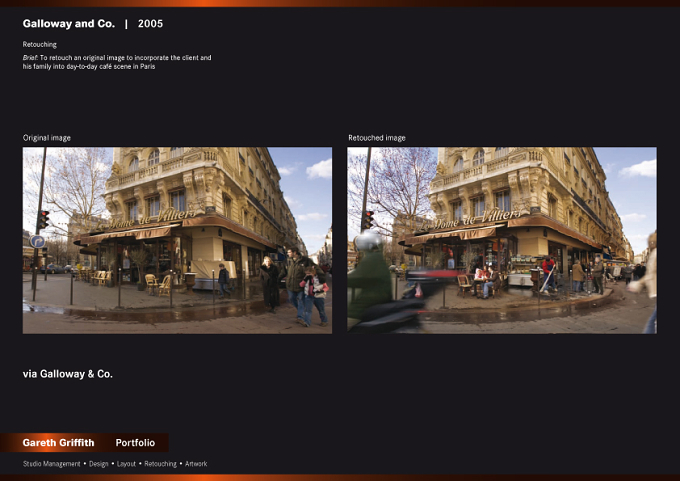Image resolution: width=680 pixels, height=481 pixels.
Task: Click 'Layout' in footer skills list
Action: coord(126,464)
